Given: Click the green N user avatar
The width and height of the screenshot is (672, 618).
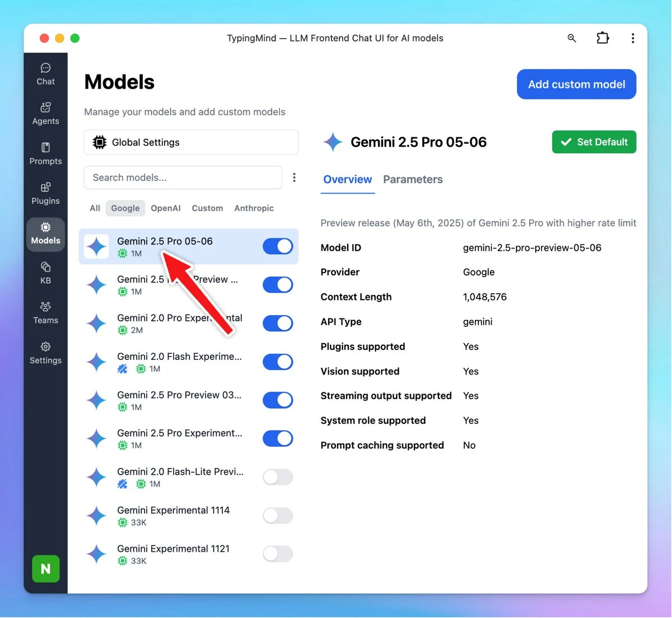Looking at the screenshot, I should click(x=46, y=569).
